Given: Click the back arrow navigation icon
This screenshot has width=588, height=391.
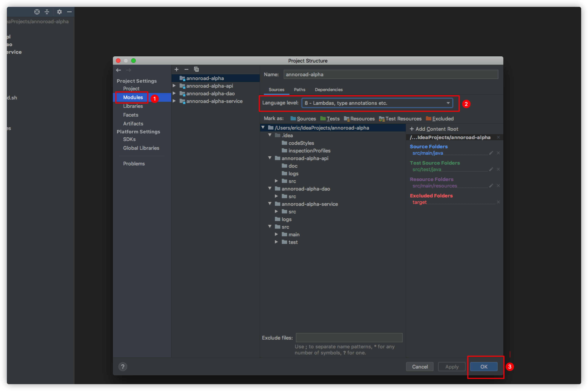Looking at the screenshot, I should [119, 70].
